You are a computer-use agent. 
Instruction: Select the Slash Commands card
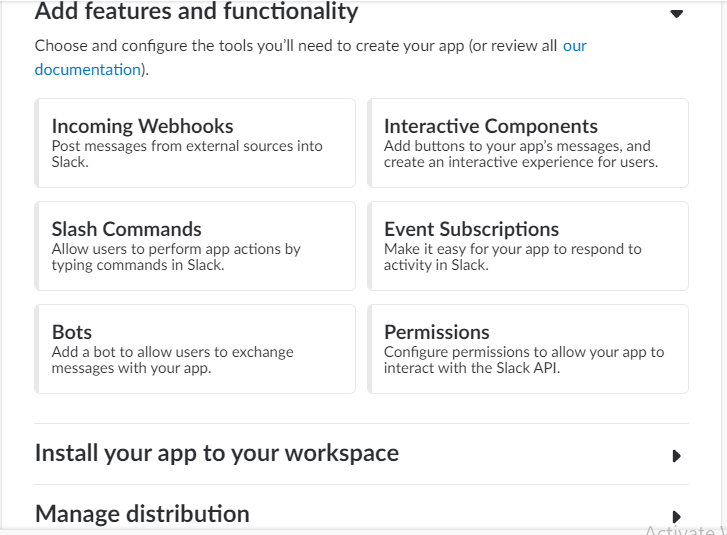[x=195, y=246]
